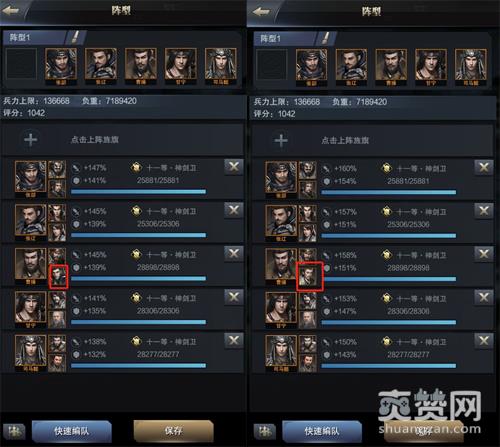Viewport: 500px width, 447px height.
Task: Tap the plus icon beside 点击上阵旌旗 in left screen
Action: (30, 140)
